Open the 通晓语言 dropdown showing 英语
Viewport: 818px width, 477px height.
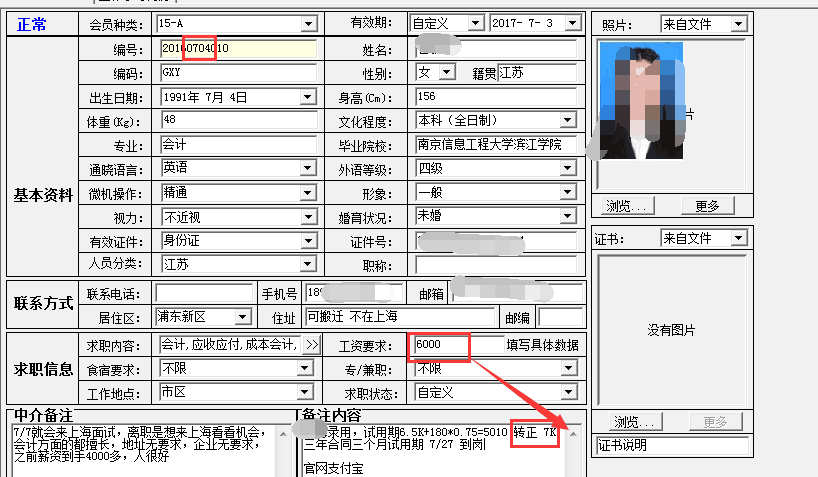(x=308, y=168)
